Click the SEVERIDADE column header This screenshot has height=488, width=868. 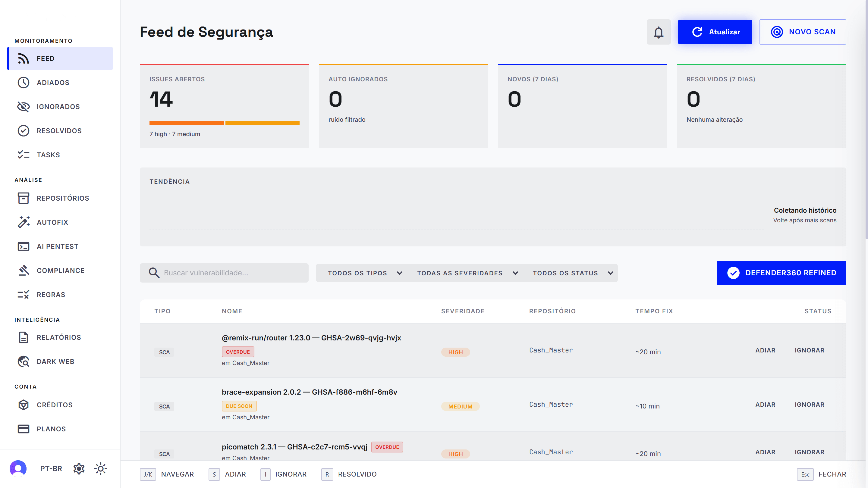(463, 311)
